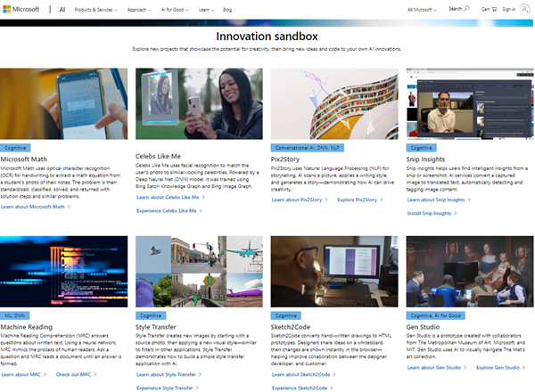Image resolution: width=535 pixels, height=392 pixels.
Task: Click the Snip Insights title
Action: (425, 159)
